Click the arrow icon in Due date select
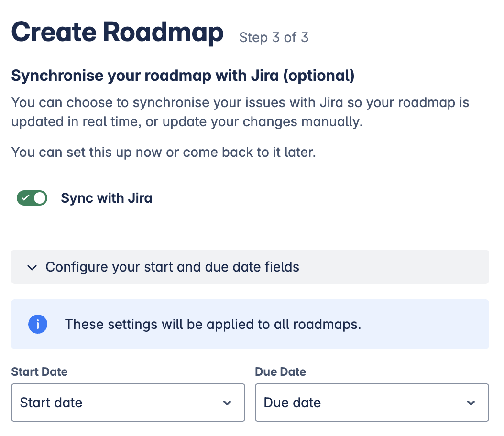504x436 pixels. (471, 403)
